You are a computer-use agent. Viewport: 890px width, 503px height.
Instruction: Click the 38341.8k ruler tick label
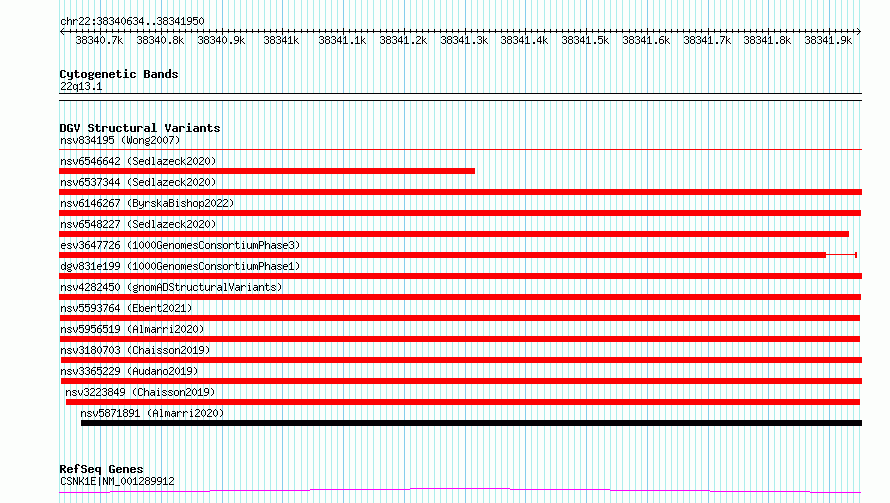(767, 40)
